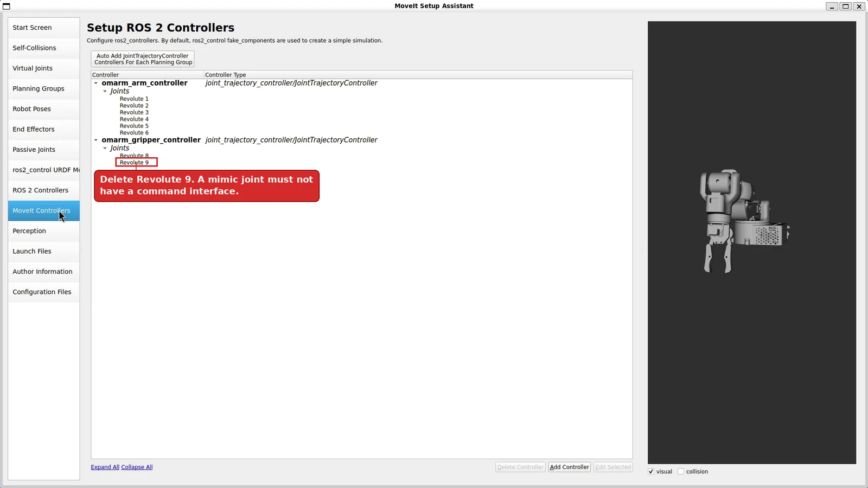Click Collapse All link

coord(137,467)
